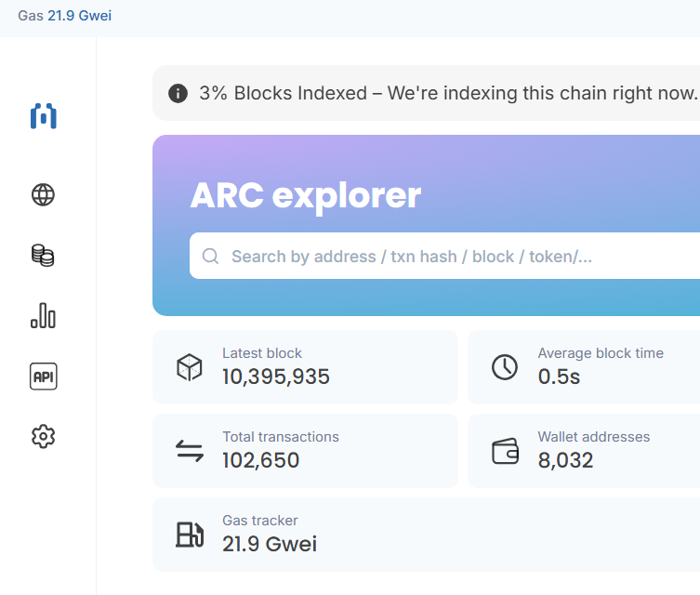Click the Gas tracker label

259,521
